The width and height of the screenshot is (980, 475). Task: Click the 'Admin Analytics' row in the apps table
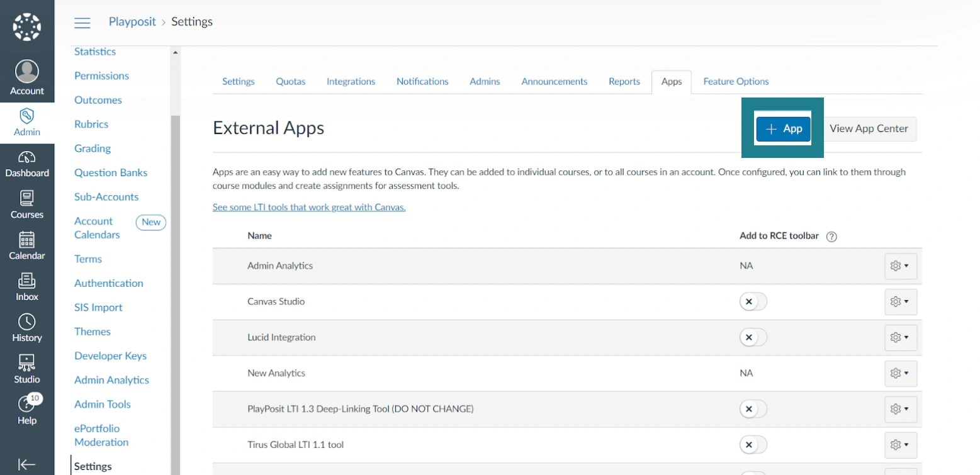click(x=567, y=266)
